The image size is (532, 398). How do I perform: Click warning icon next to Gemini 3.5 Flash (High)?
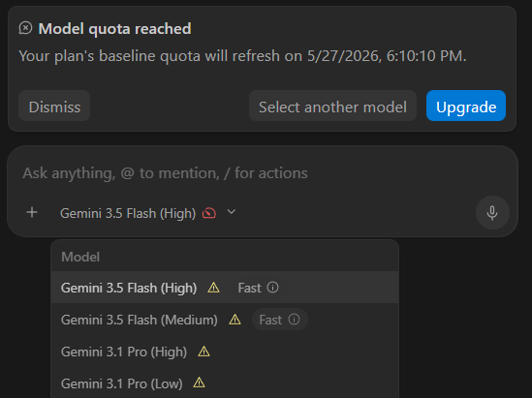click(x=213, y=288)
